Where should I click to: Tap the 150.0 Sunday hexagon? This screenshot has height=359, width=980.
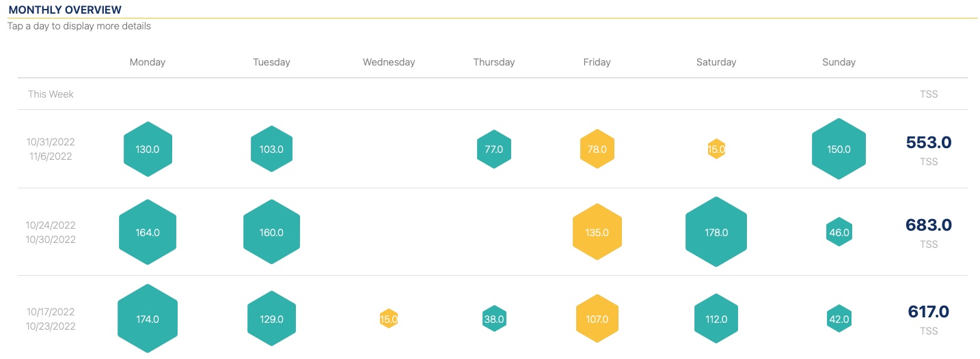[x=839, y=149]
